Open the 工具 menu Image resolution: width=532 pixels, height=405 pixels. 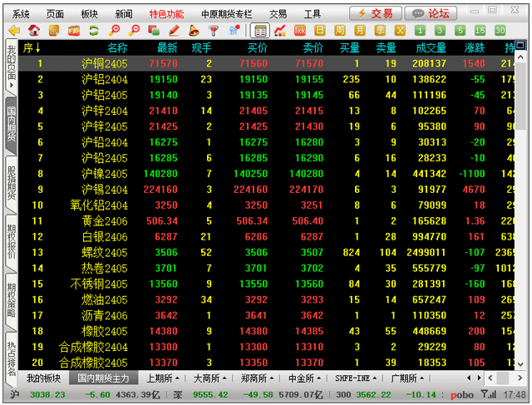313,14
